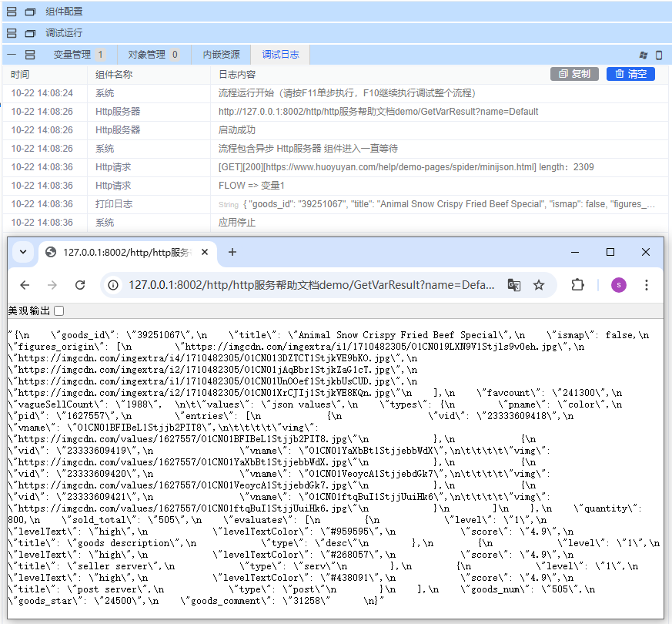Open the Chrome tab search dropdown
The width and height of the screenshot is (672, 624).
pyautogui.click(x=23, y=252)
